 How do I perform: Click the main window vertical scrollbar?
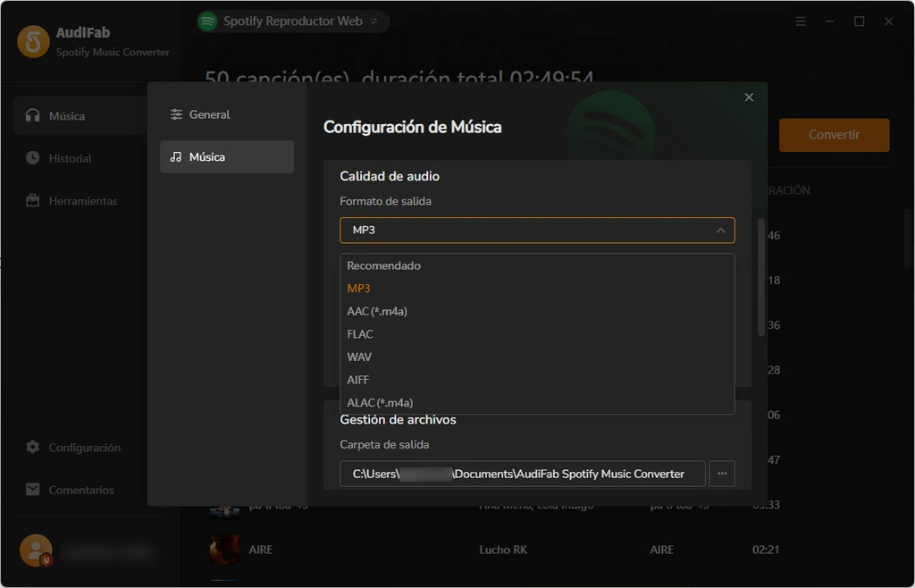(909, 238)
